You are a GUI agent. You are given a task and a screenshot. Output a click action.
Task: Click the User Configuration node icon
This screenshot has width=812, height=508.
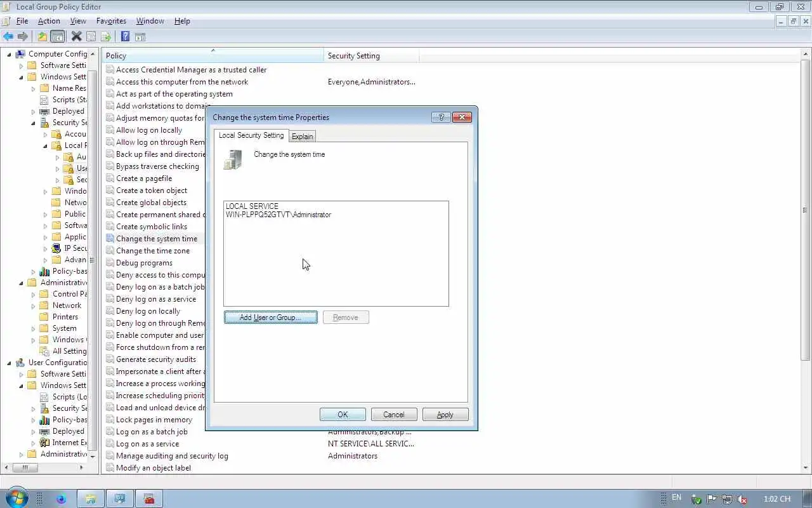(20, 363)
